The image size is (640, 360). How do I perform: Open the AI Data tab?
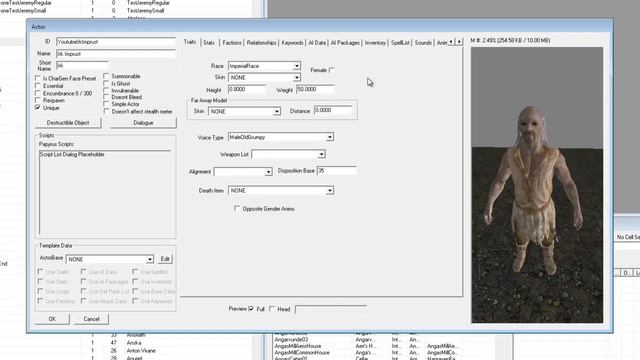click(x=317, y=42)
